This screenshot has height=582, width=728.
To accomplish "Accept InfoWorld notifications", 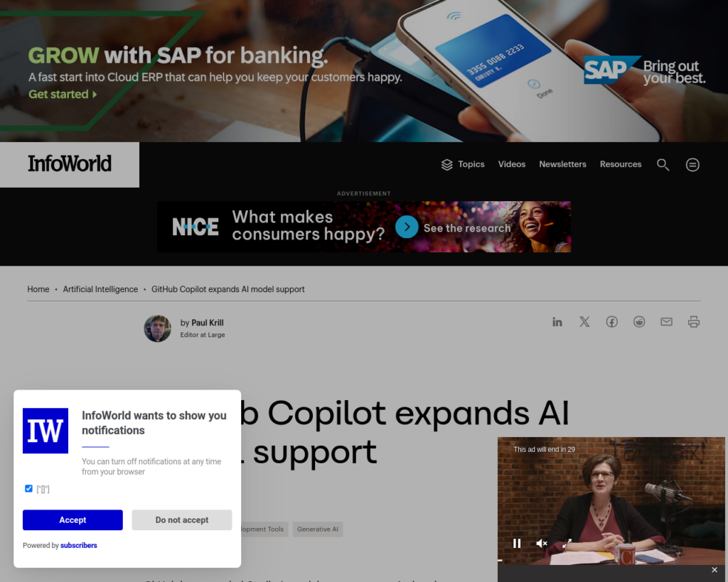I will coord(73,519).
